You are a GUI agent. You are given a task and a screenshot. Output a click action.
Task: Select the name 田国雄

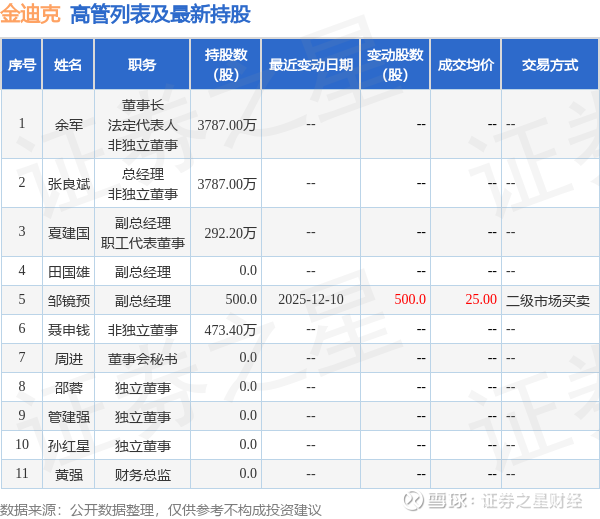(68, 272)
